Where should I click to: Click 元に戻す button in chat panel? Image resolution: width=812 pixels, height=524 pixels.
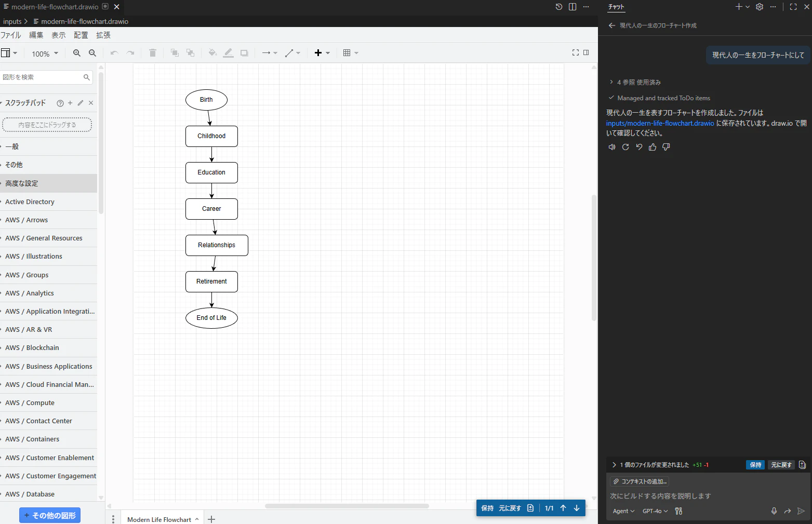[781, 465]
